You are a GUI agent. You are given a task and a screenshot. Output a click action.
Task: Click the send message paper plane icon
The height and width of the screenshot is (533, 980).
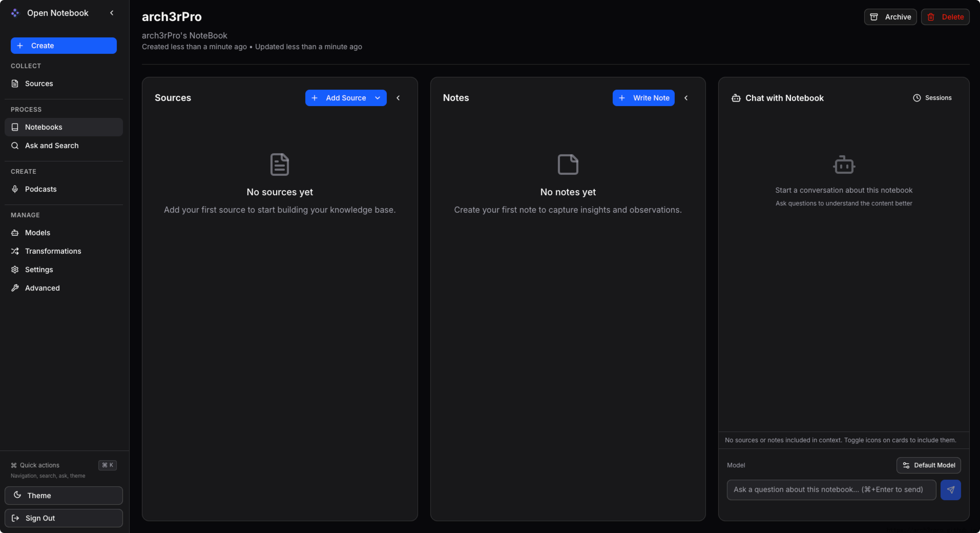click(x=950, y=490)
